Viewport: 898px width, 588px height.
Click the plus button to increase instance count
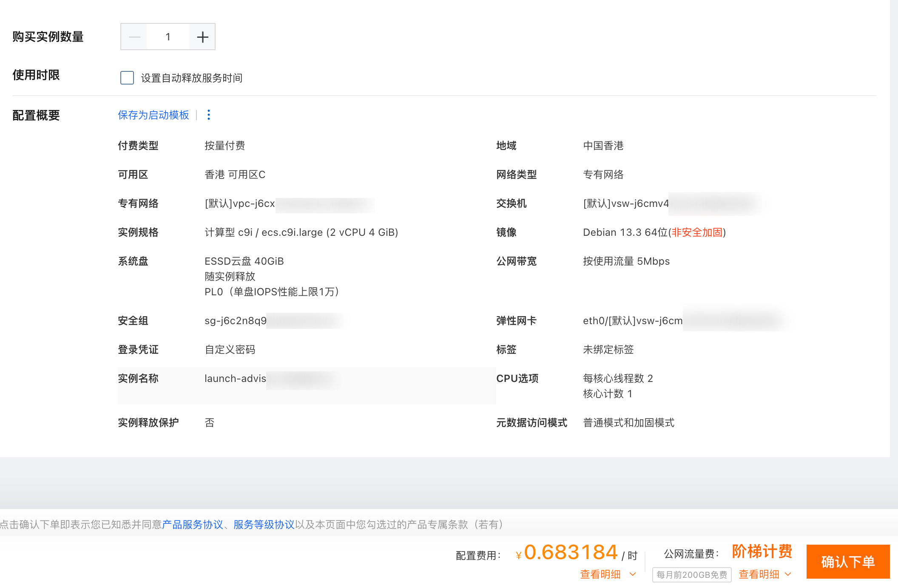click(x=202, y=37)
